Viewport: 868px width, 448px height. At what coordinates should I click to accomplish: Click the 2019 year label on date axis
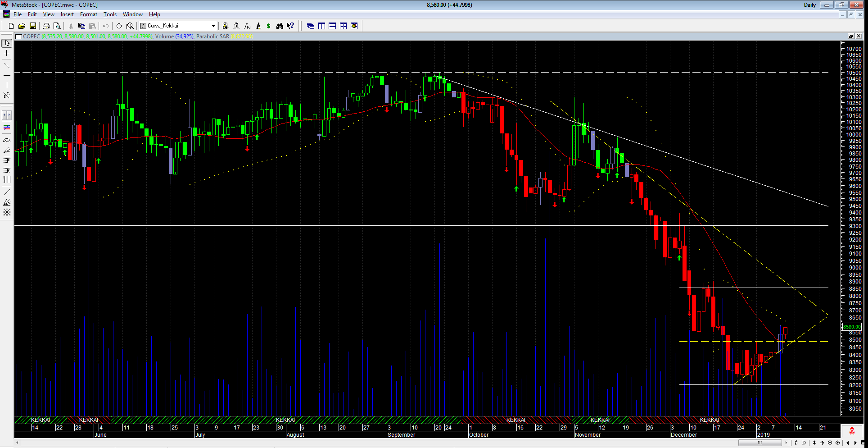(x=763, y=435)
